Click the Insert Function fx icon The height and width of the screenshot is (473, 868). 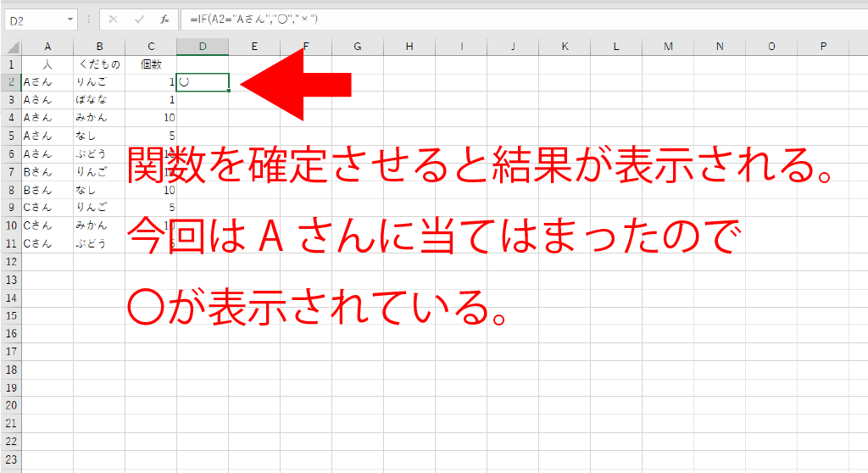(x=165, y=19)
